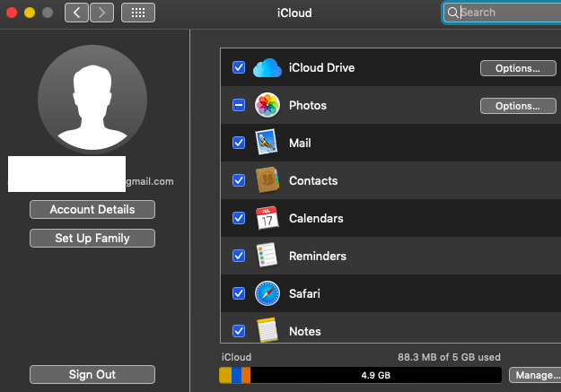Screen dimensions: 561x392
Task: Uncheck the Contacts checkbox
Action: click(239, 180)
